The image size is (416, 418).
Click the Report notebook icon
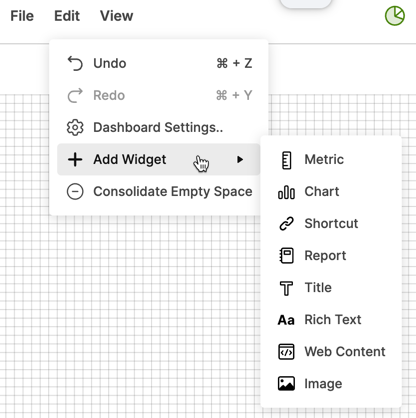[x=286, y=256]
